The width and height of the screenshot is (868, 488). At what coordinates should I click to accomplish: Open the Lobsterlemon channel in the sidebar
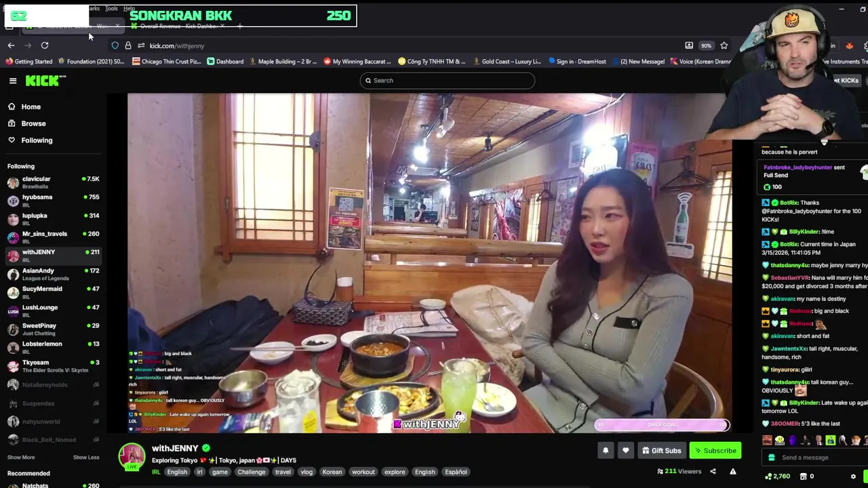coord(53,347)
